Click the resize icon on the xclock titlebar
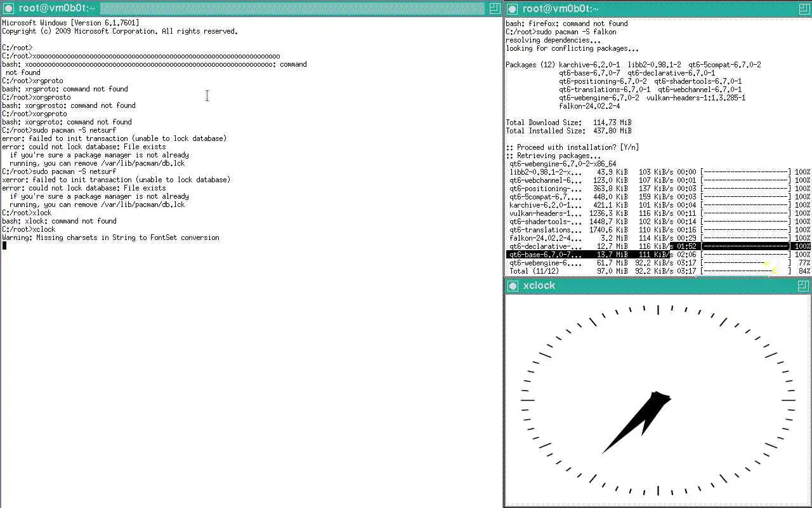The width and height of the screenshot is (812, 508). click(x=803, y=286)
